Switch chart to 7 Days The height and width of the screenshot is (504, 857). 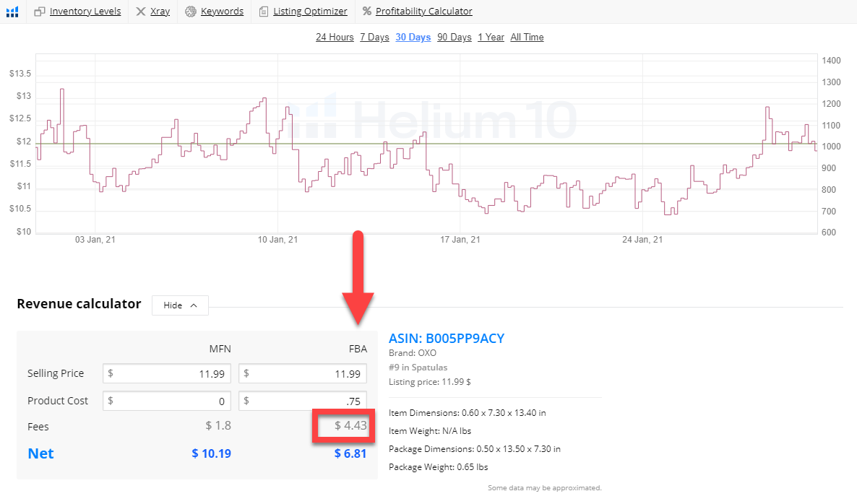[374, 37]
